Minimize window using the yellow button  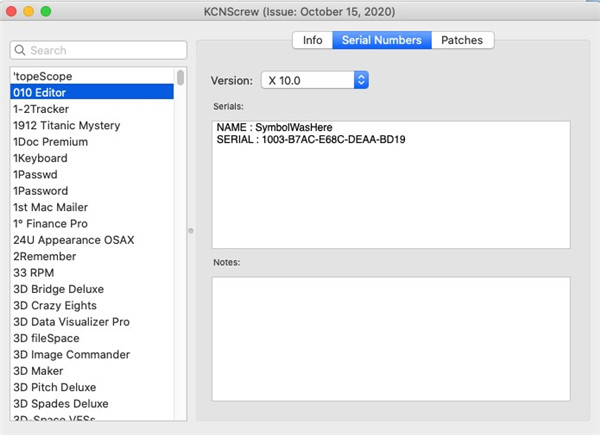[29, 11]
